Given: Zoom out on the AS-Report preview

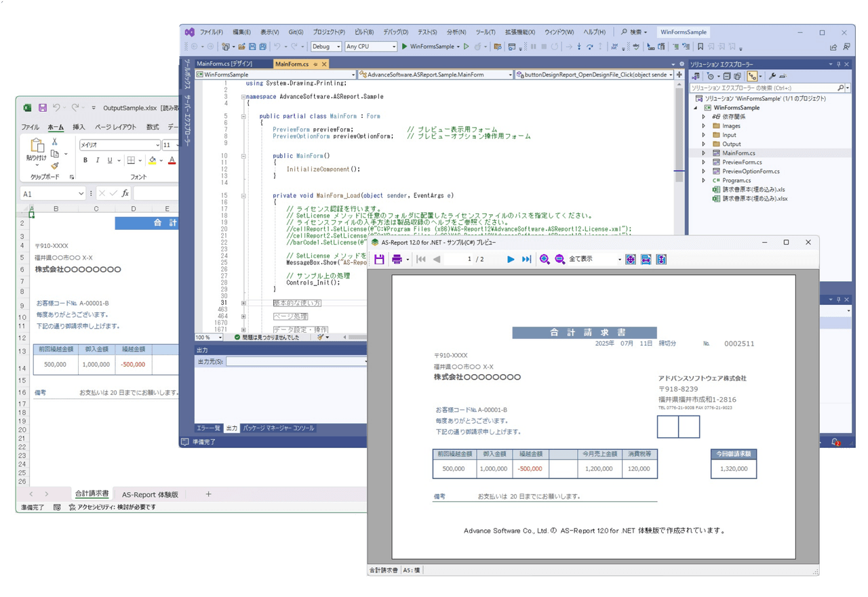Looking at the screenshot, I should (559, 260).
